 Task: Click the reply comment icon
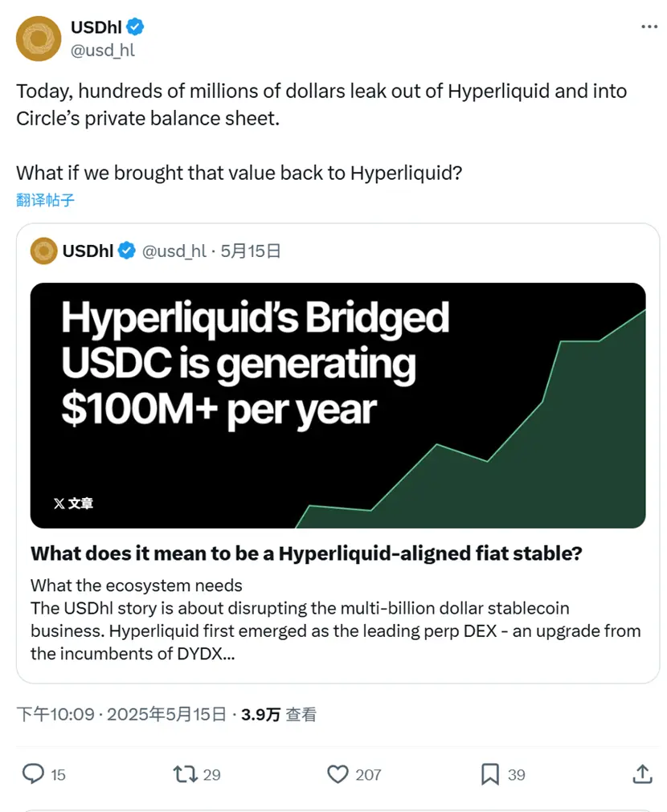[x=33, y=774]
